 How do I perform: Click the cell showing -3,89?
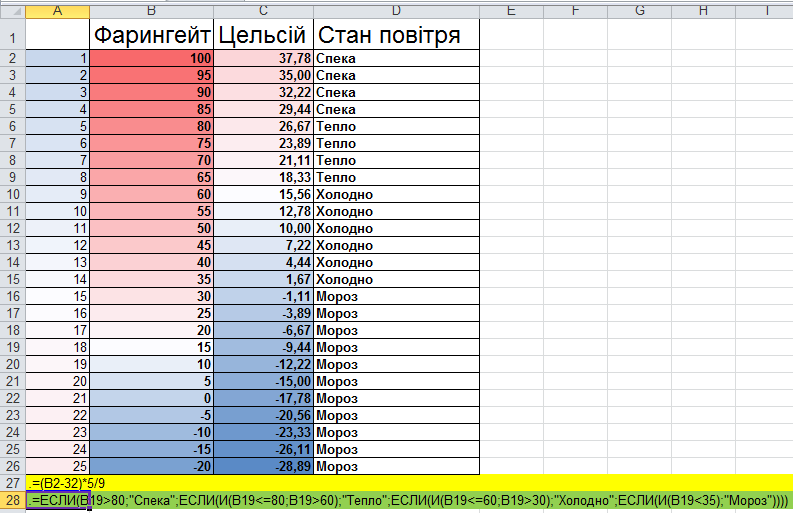point(263,313)
